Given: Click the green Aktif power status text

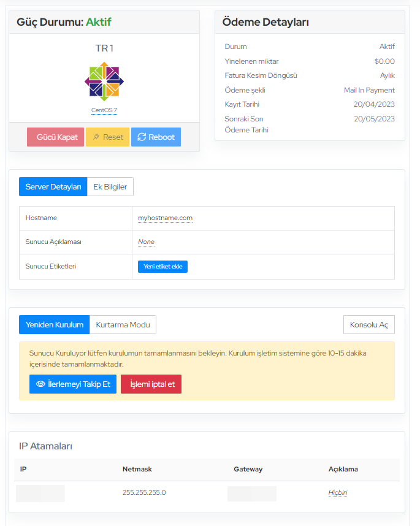Looking at the screenshot, I should 98,22.
